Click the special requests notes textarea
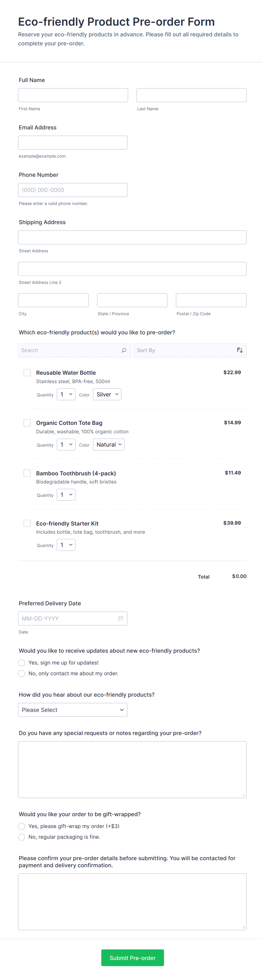This screenshot has width=262, height=980. pyautogui.click(x=132, y=769)
